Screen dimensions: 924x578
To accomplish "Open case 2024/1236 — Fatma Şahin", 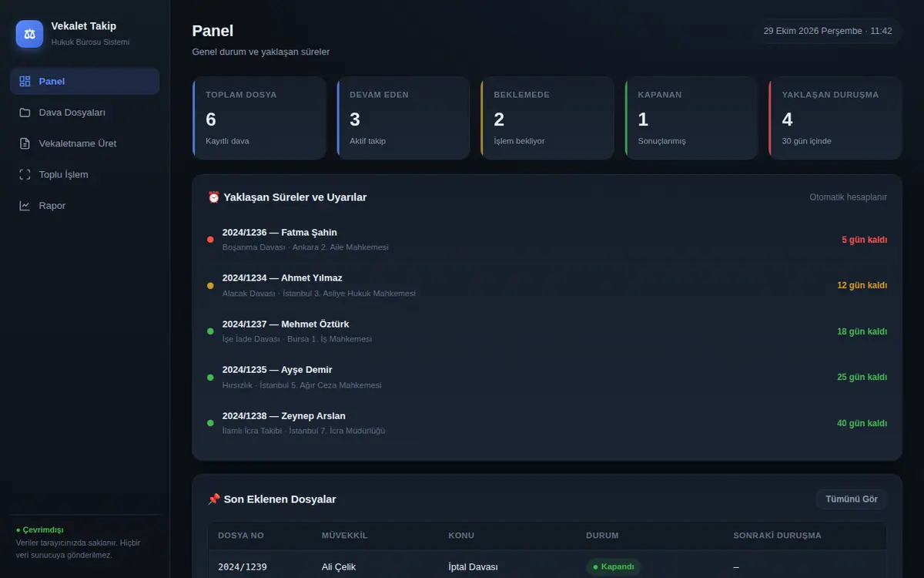I will tap(547, 240).
